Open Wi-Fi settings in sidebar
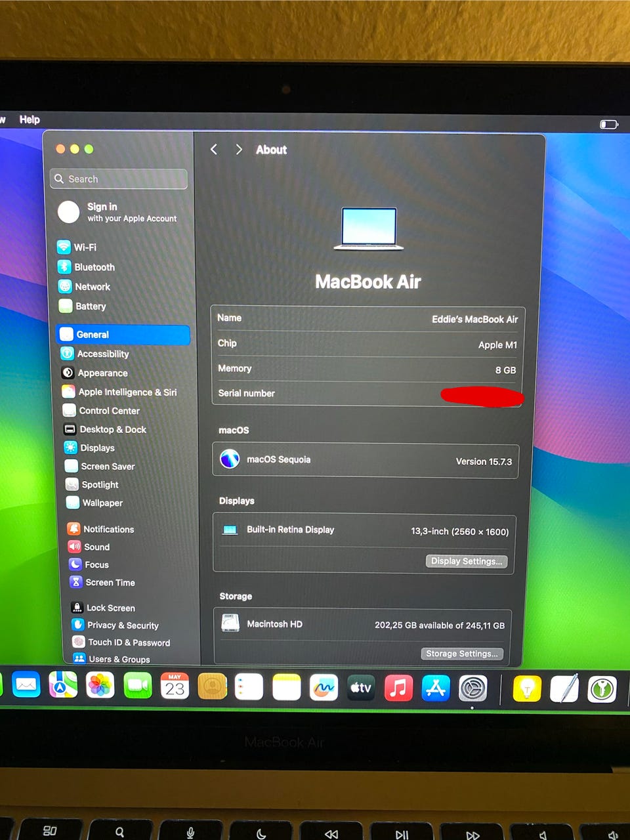This screenshot has height=840, width=630. coord(77,247)
